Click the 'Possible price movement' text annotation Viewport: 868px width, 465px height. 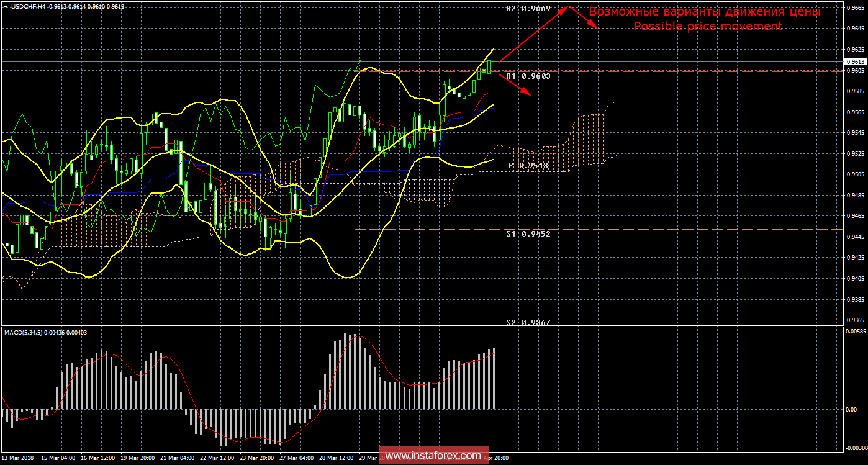tap(708, 27)
